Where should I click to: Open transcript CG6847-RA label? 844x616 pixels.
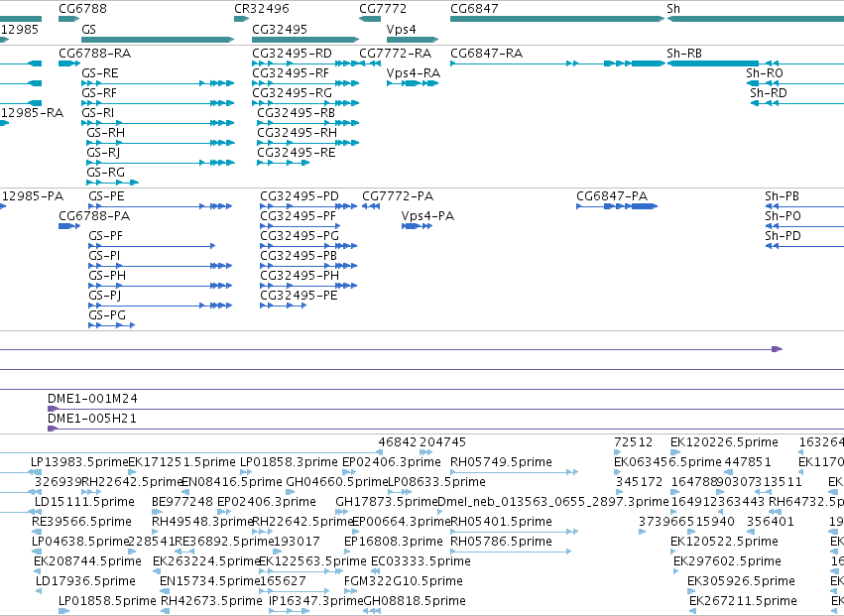[487, 54]
